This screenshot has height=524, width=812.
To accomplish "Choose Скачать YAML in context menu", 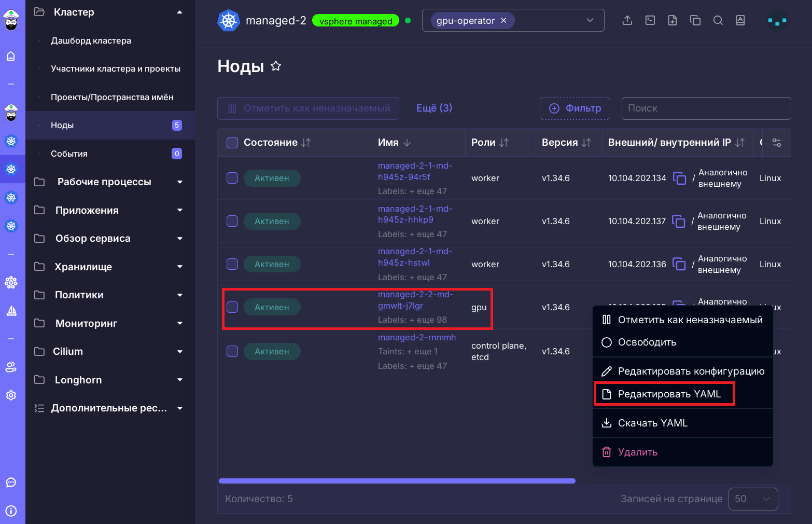I will [x=682, y=423].
